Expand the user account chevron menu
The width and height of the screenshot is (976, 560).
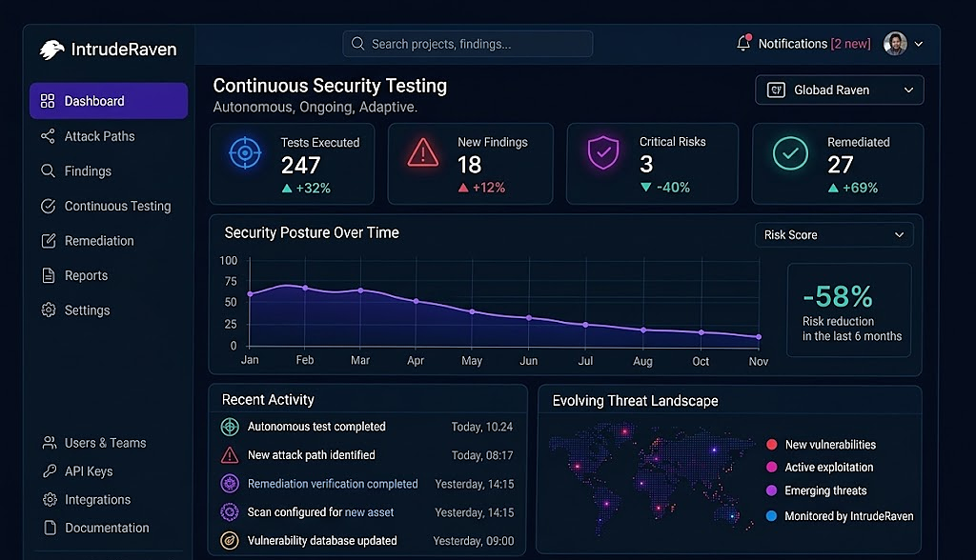pos(918,44)
